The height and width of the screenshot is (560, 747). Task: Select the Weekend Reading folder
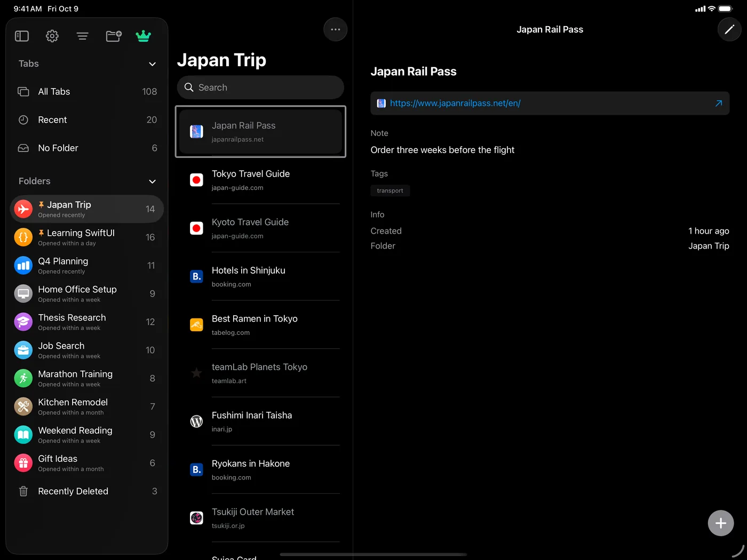click(x=87, y=435)
